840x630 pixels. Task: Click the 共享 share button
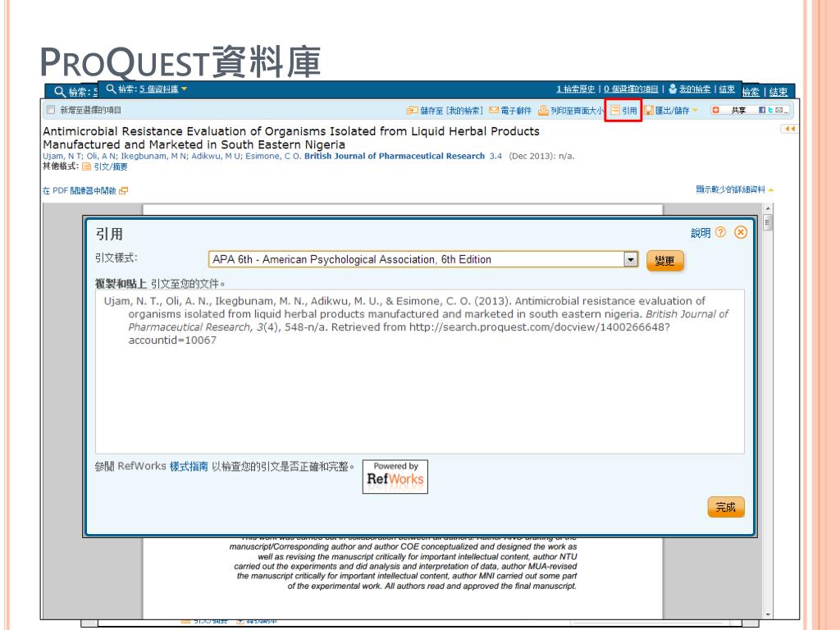738,111
